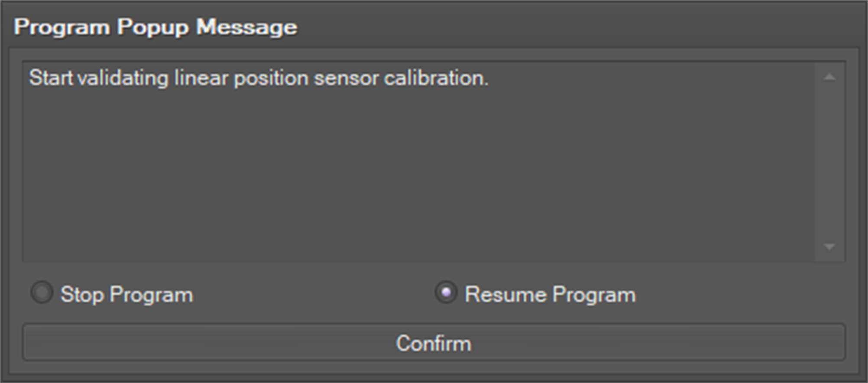Click the "Stop Program" label text
868x383 pixels.
126,295
